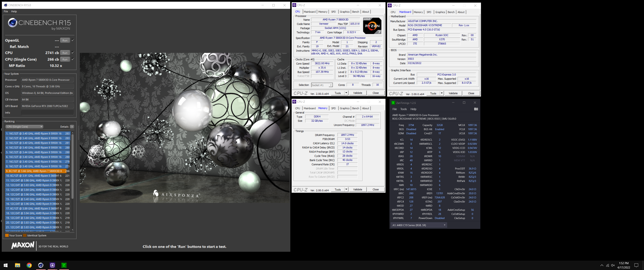Open Graphics tab in Memory window
644x270 pixels.
[x=344, y=108]
